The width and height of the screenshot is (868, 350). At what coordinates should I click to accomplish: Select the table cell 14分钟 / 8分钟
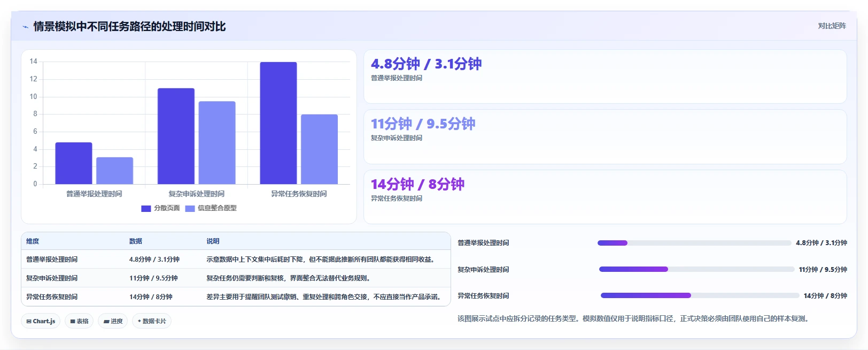pyautogui.click(x=151, y=297)
